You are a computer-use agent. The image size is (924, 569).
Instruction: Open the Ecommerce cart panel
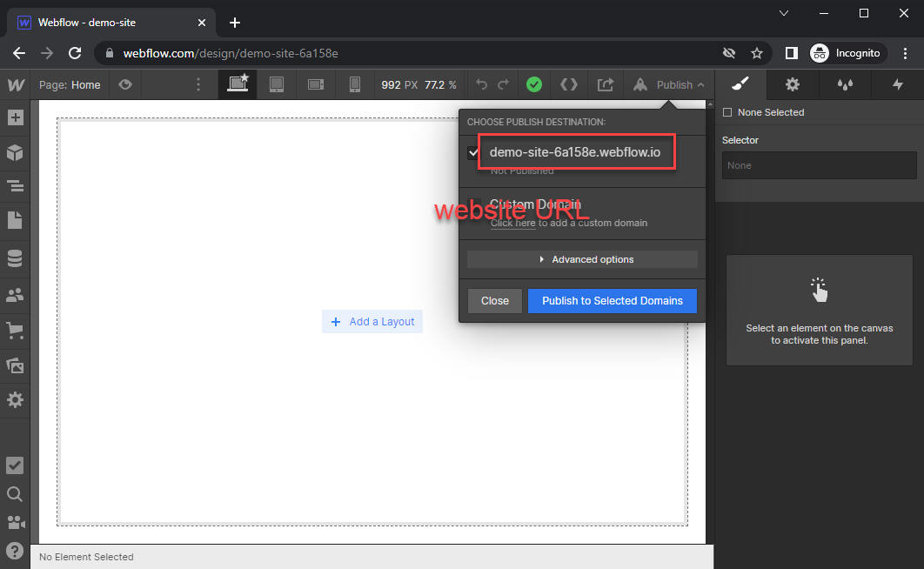[x=16, y=330]
